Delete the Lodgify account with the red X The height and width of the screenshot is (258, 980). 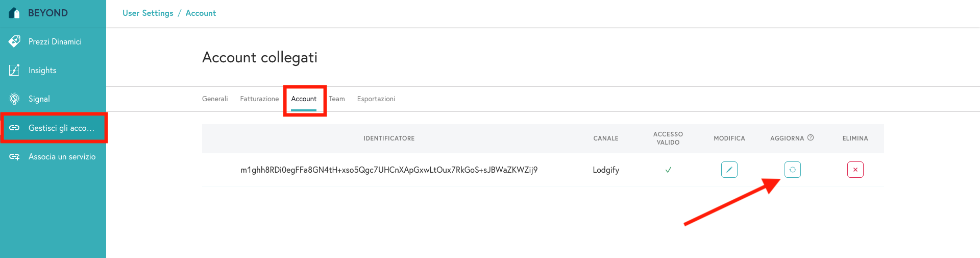(x=855, y=170)
